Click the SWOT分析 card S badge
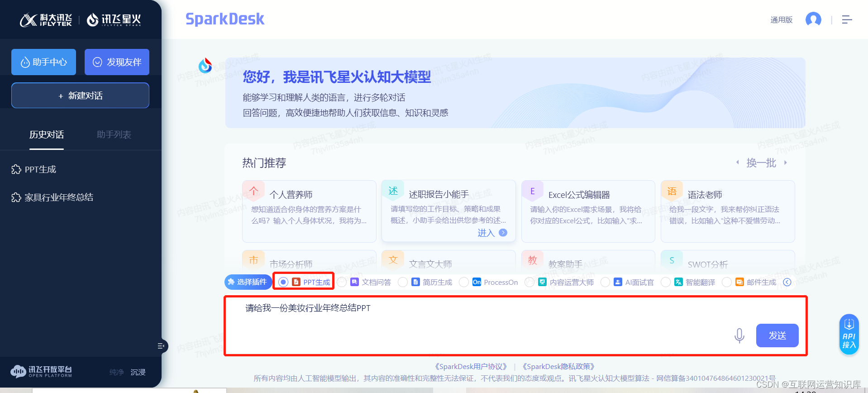 (x=672, y=260)
